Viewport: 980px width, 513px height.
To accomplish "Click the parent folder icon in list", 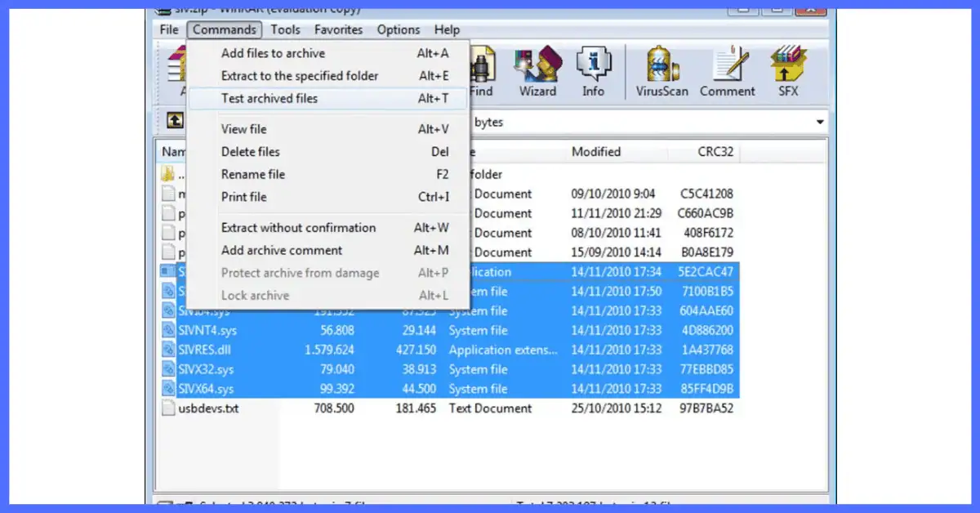I will click(x=168, y=174).
